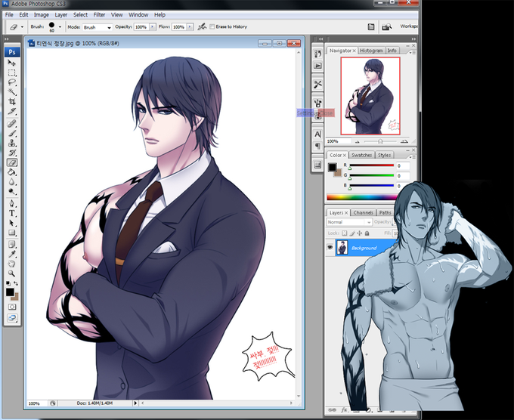Image resolution: width=514 pixels, height=420 pixels.
Task: Click the color spectrum ramp
Action: pyautogui.click(x=362, y=197)
